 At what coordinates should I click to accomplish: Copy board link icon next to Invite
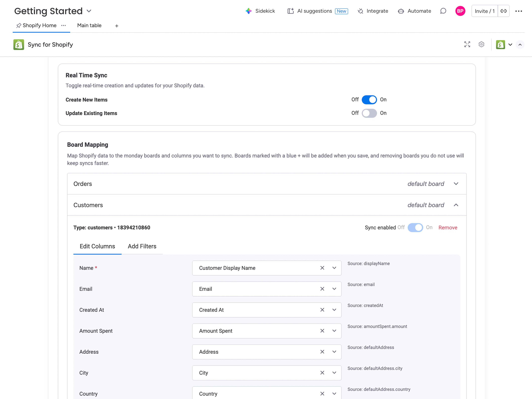(x=503, y=11)
